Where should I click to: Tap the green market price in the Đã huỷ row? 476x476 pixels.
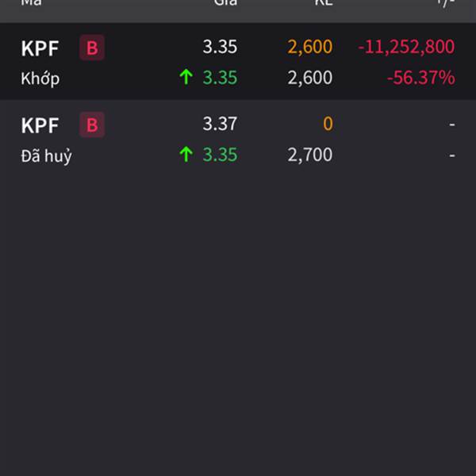[220, 155]
